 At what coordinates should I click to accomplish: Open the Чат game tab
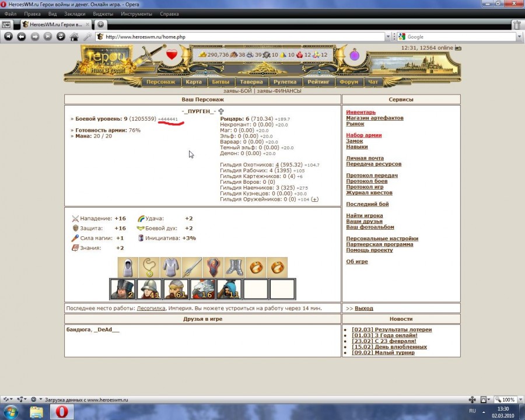tap(373, 82)
